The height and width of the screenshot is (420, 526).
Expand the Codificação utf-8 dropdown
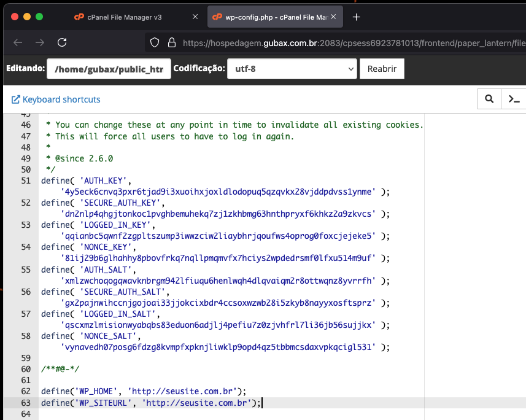(292, 69)
